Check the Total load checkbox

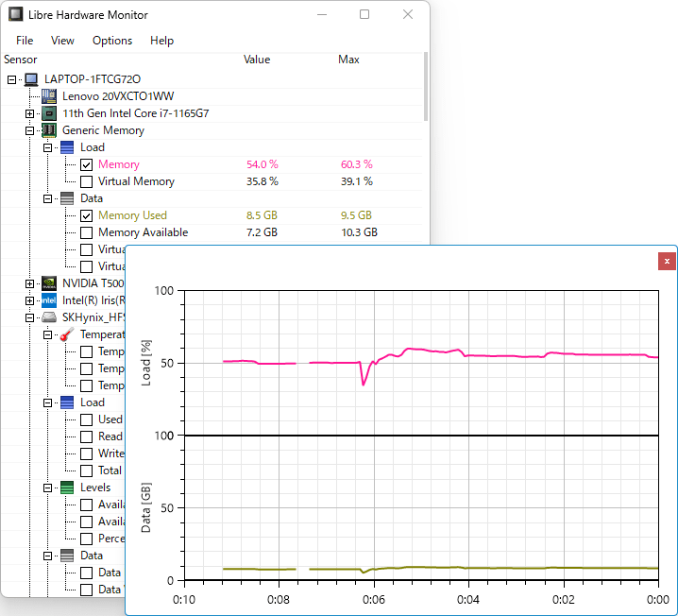pyautogui.click(x=87, y=471)
